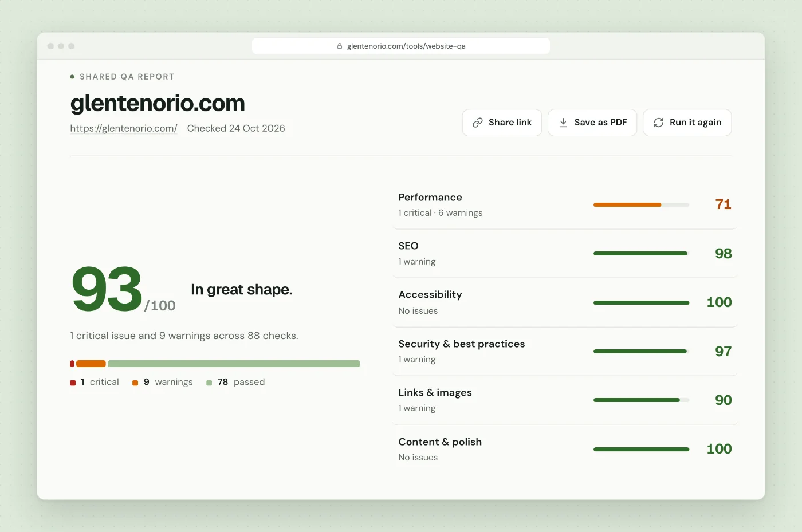Click the green passed legend swatch
The height and width of the screenshot is (532, 802).
(209, 383)
